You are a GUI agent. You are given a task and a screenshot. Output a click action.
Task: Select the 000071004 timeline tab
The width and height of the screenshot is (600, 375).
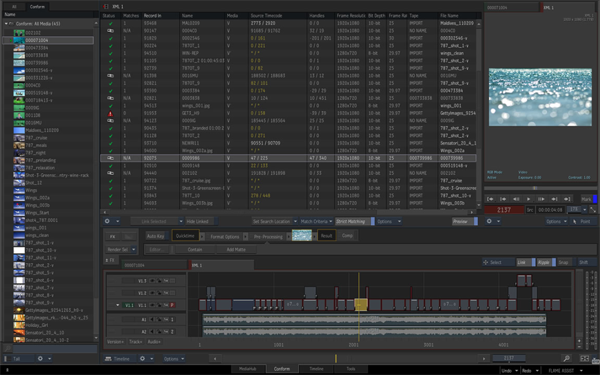(x=154, y=265)
